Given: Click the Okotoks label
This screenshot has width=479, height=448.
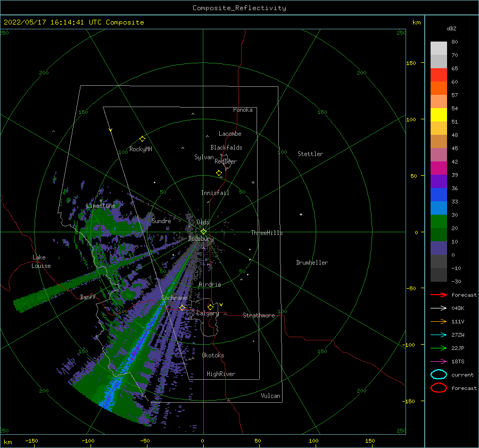Looking at the screenshot, I should coord(213,355).
